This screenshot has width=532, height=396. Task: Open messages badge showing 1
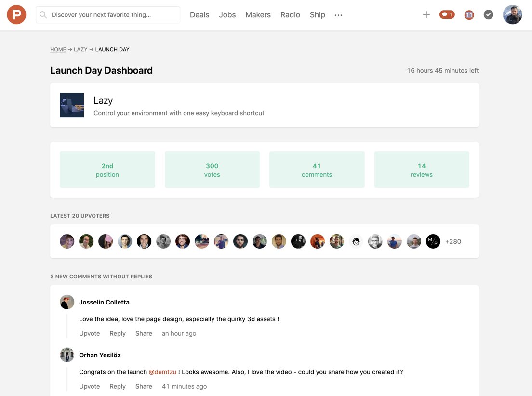coord(447,14)
